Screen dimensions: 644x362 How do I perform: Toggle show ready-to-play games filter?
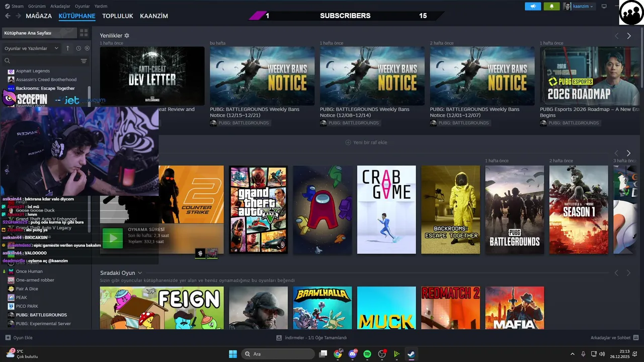[x=87, y=48]
